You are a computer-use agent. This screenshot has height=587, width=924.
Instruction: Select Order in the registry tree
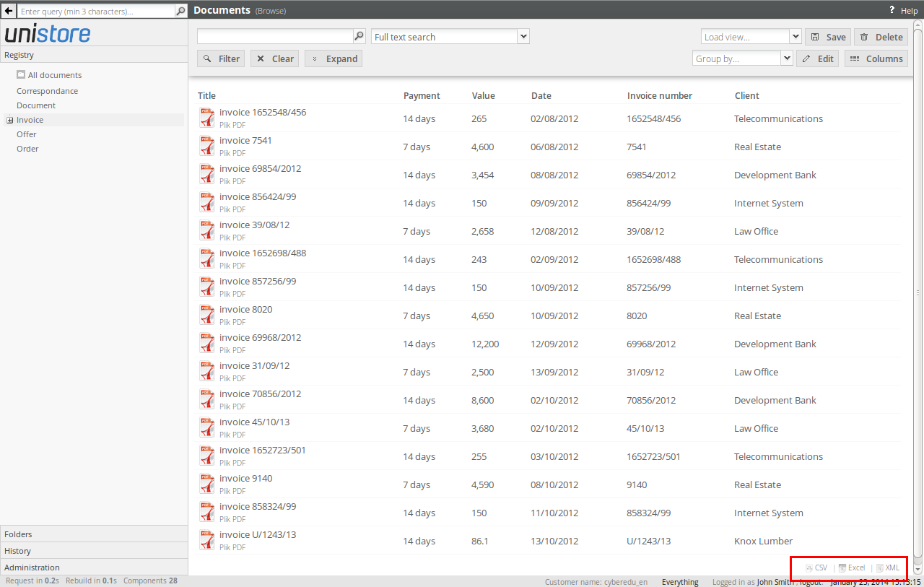27,149
